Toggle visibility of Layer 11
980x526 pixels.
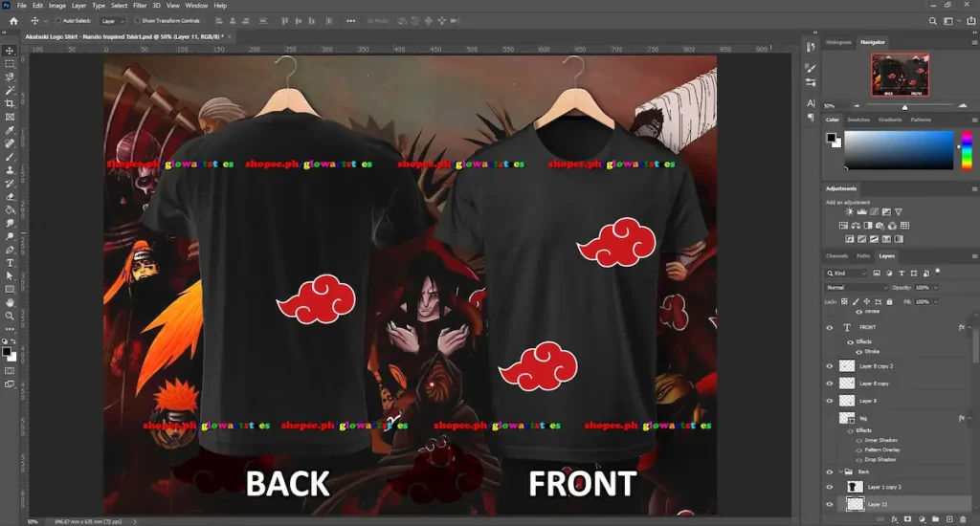click(x=830, y=504)
